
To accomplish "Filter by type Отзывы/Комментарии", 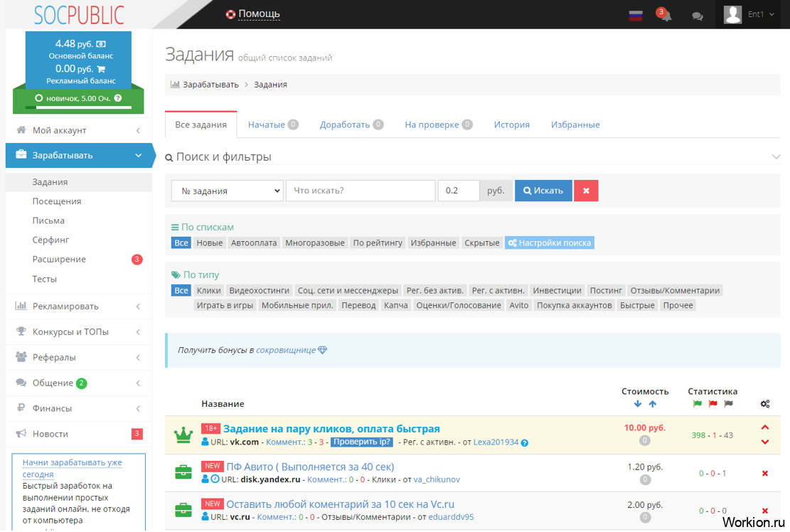I will coord(675,291).
